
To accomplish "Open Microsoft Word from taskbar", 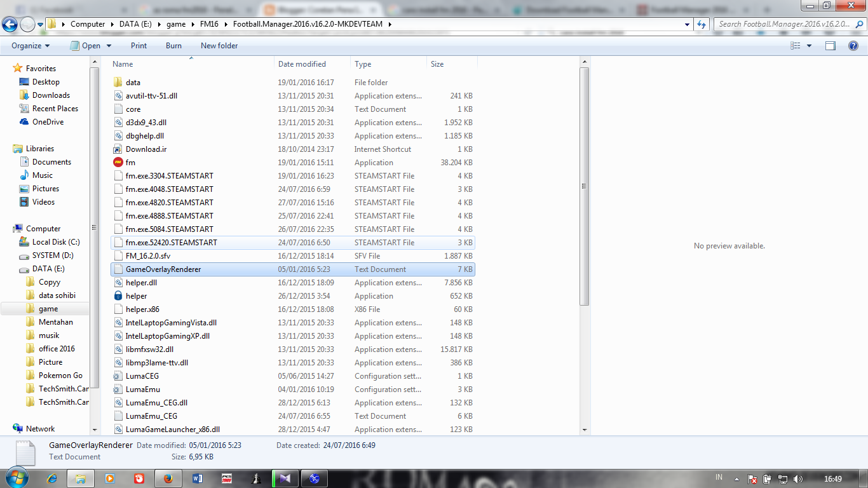I will [197, 478].
